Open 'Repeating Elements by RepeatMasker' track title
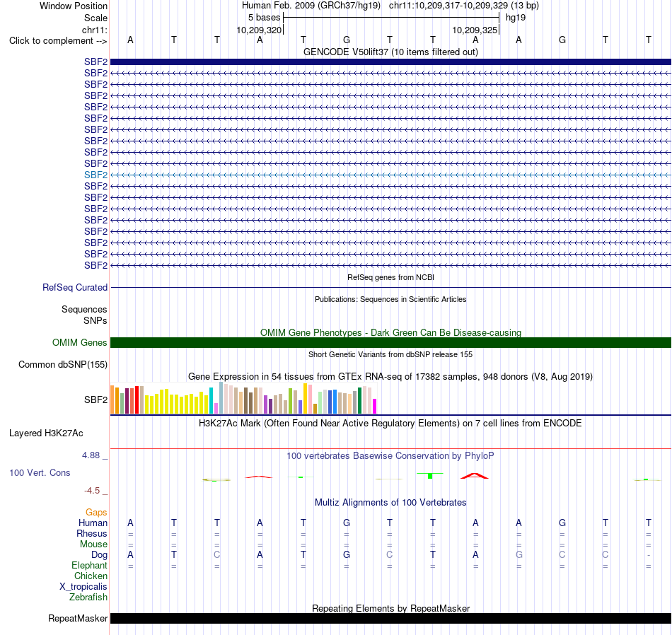Screen dimensions: 672x635 pyautogui.click(x=390, y=608)
